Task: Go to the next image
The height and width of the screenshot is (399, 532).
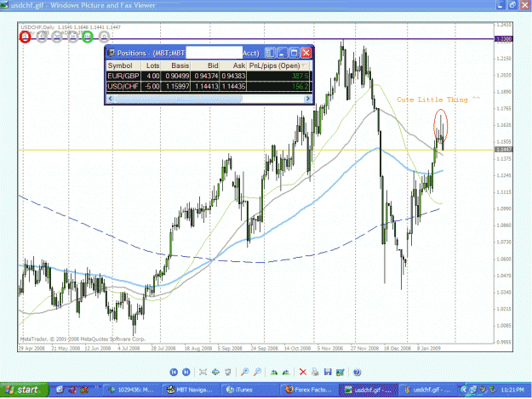Action: point(186,372)
